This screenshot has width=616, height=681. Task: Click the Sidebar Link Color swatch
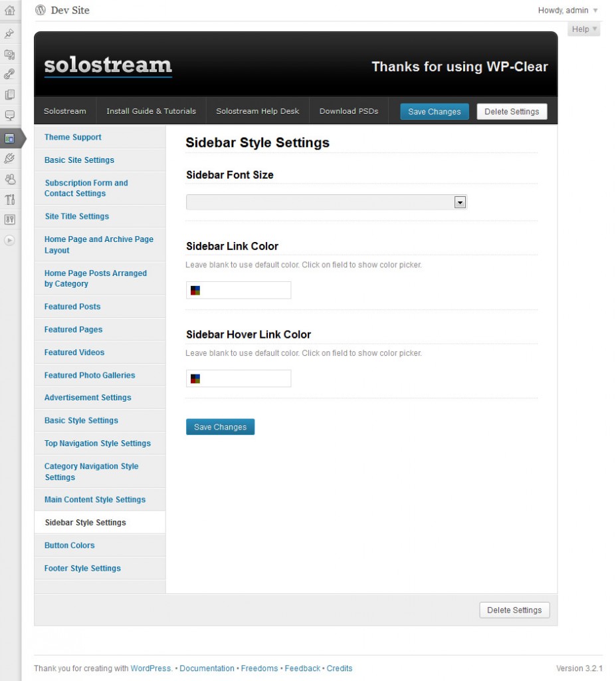click(195, 291)
